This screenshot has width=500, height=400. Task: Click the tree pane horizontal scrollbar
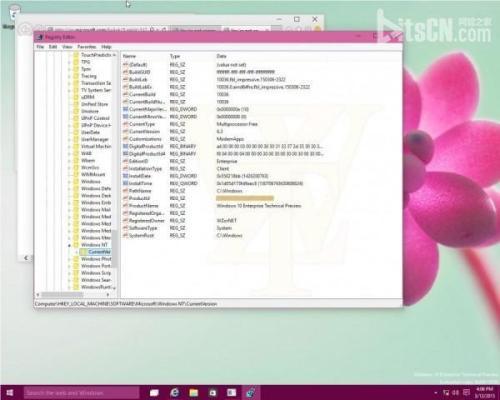pyautogui.click(x=73, y=295)
